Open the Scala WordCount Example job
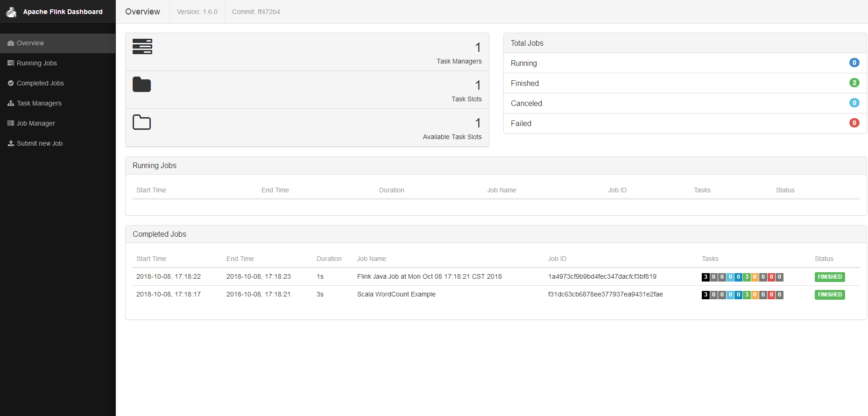Screen dimensions: 868x416 tap(396, 294)
